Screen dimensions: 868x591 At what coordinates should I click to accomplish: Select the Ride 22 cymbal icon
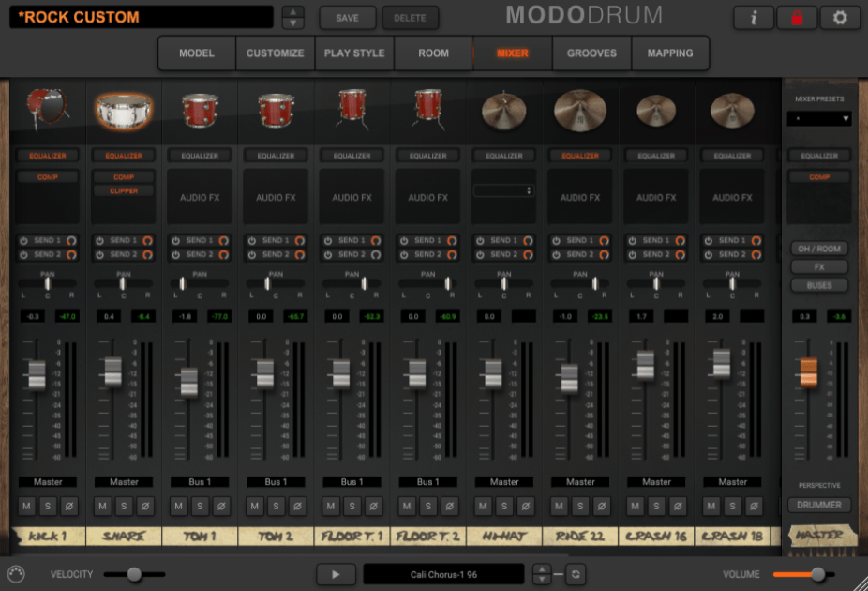(580, 110)
